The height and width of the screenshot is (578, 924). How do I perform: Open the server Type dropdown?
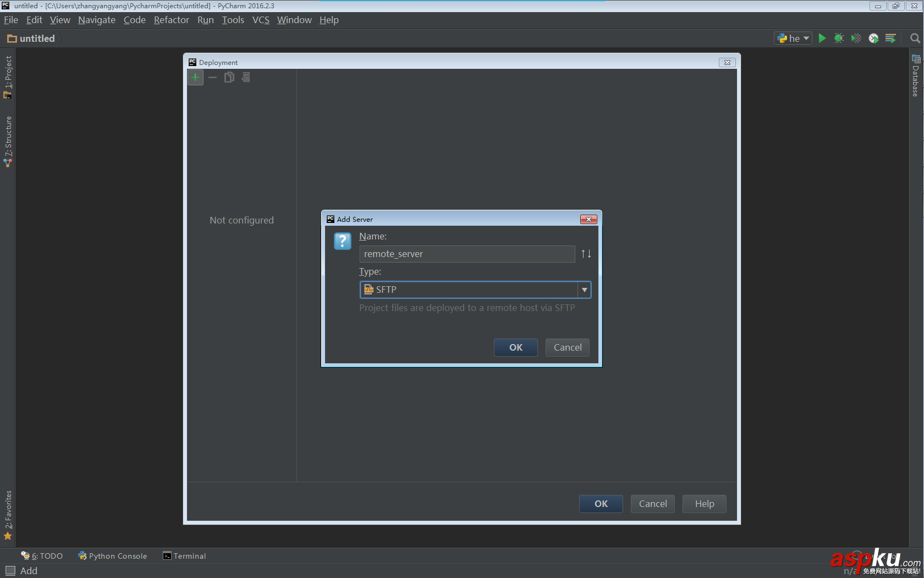584,290
